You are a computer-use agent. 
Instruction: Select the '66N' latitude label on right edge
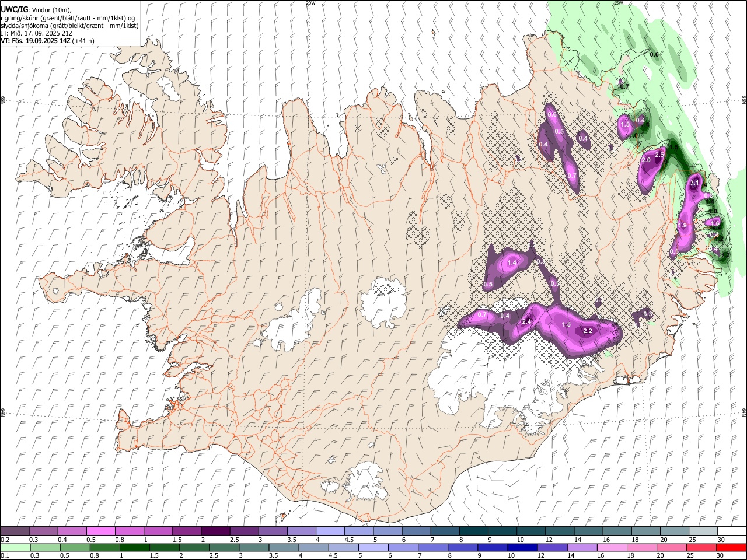pos(744,100)
